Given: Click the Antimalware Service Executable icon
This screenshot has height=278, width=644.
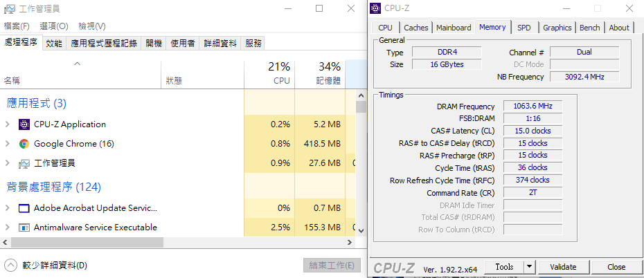Looking at the screenshot, I should [24, 228].
